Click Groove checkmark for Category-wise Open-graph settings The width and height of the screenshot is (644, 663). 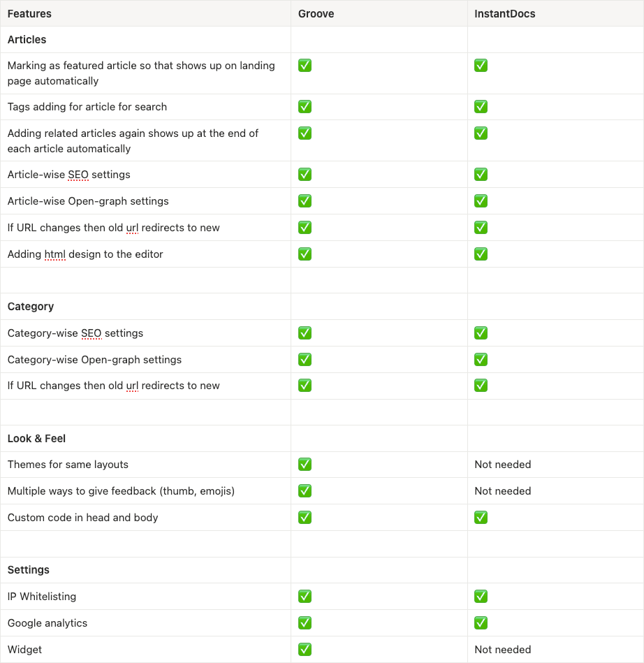click(305, 360)
